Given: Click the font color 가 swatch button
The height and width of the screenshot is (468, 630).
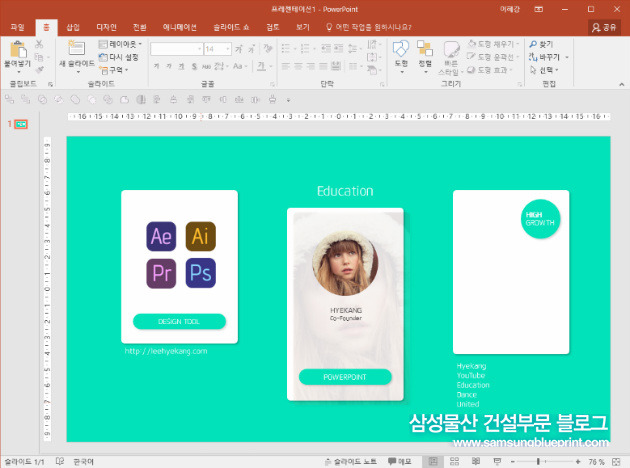Looking at the screenshot, I should pyautogui.click(x=261, y=66).
